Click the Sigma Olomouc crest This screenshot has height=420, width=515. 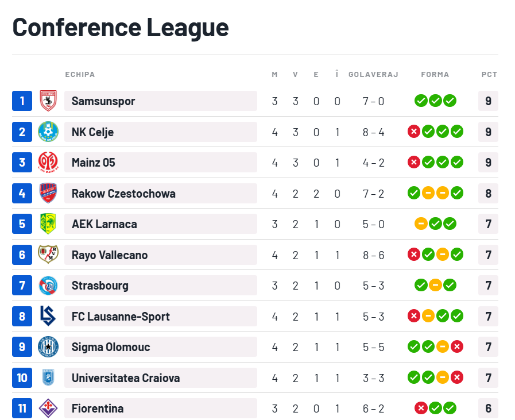coord(48,347)
